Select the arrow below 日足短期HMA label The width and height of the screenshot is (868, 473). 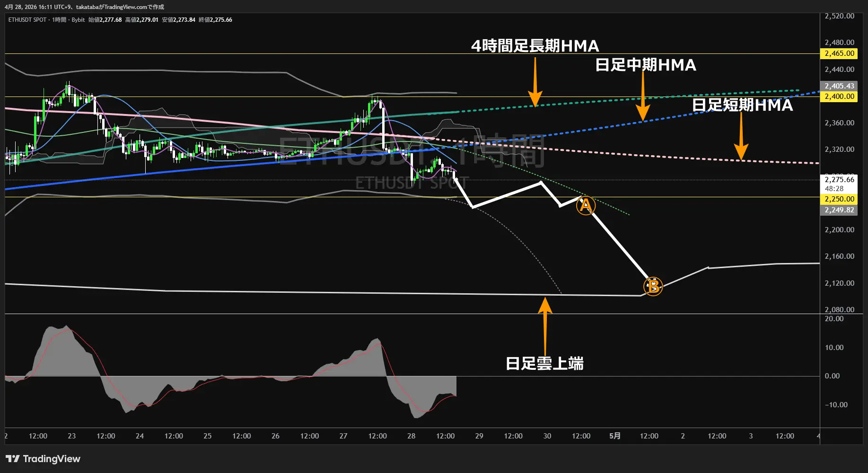click(x=741, y=137)
